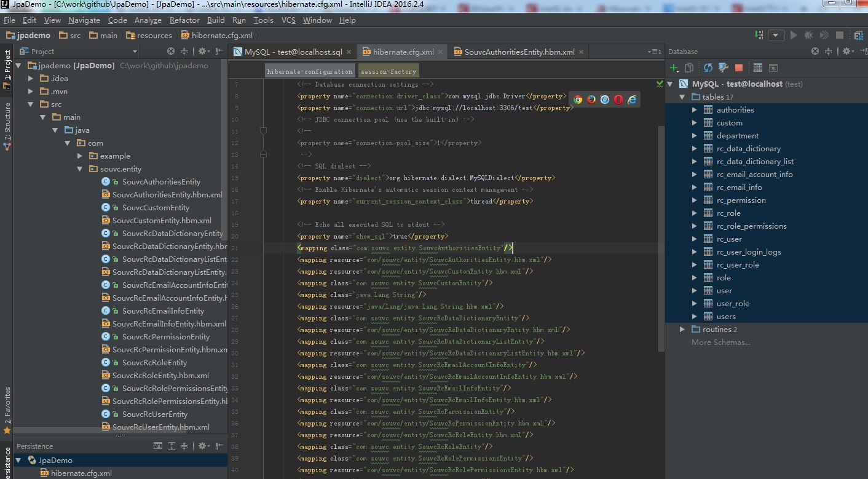The image size is (868, 479).
Task: Open Firefox browser preview icon in editor
Action: tap(591, 99)
